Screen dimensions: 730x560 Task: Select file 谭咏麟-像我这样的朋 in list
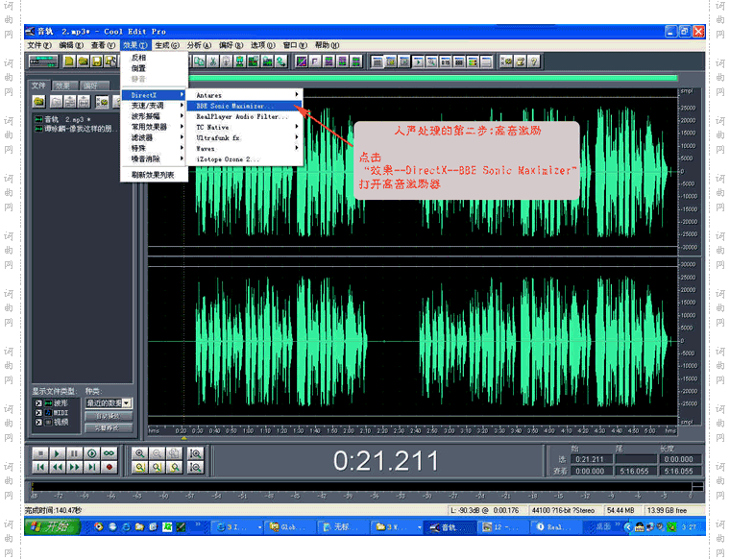[76, 129]
